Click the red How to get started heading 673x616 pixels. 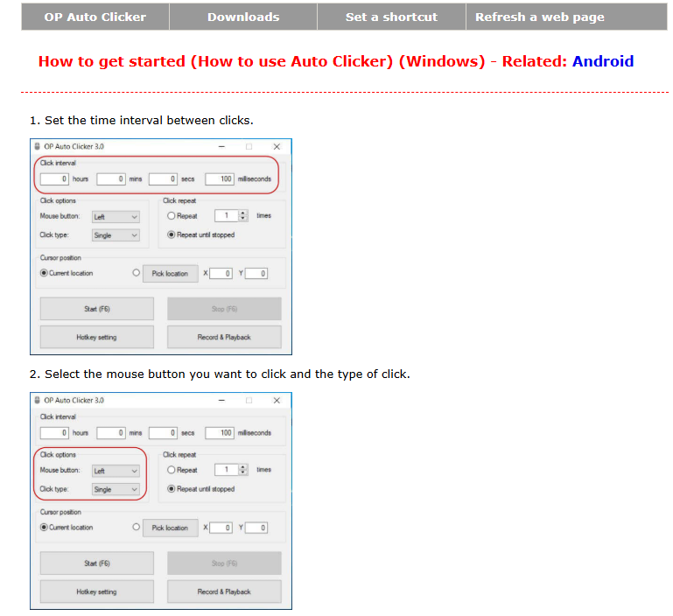pos(303,61)
